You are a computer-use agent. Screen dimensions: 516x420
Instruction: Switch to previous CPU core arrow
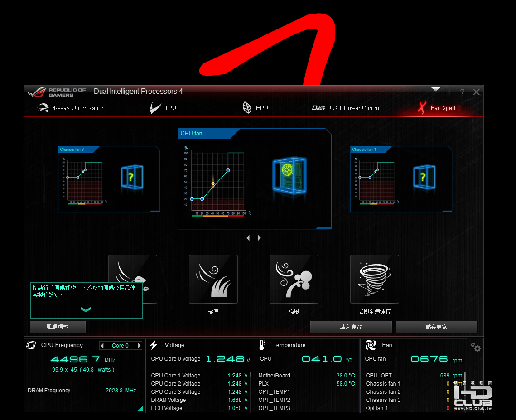click(x=102, y=346)
